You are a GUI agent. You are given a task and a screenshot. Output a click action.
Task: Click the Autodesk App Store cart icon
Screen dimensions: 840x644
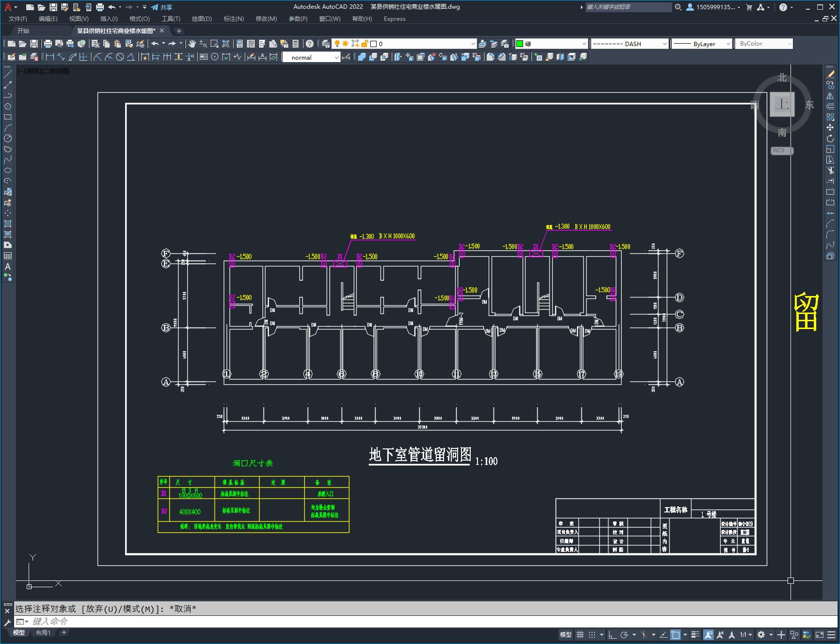[x=749, y=7]
